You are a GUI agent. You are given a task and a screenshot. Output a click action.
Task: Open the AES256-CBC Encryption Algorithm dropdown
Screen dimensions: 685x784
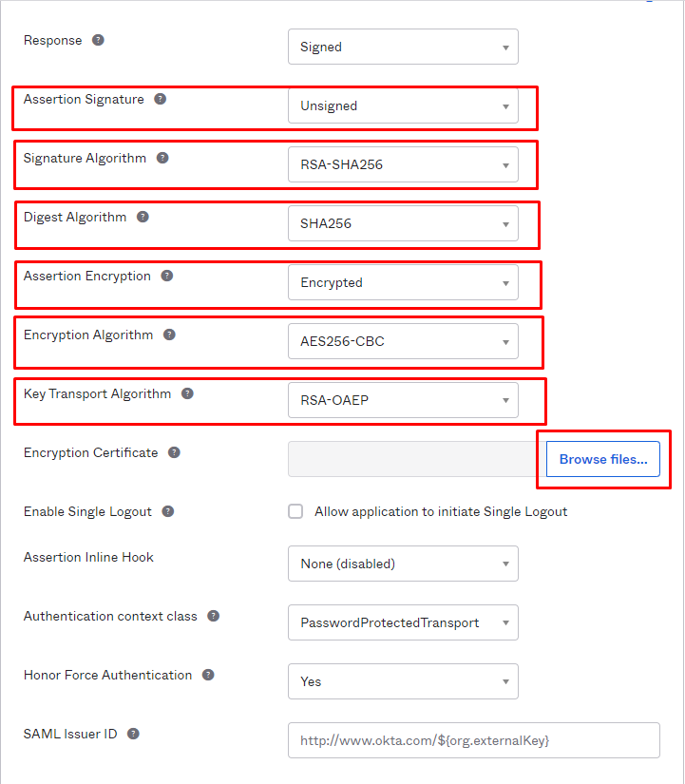403,341
